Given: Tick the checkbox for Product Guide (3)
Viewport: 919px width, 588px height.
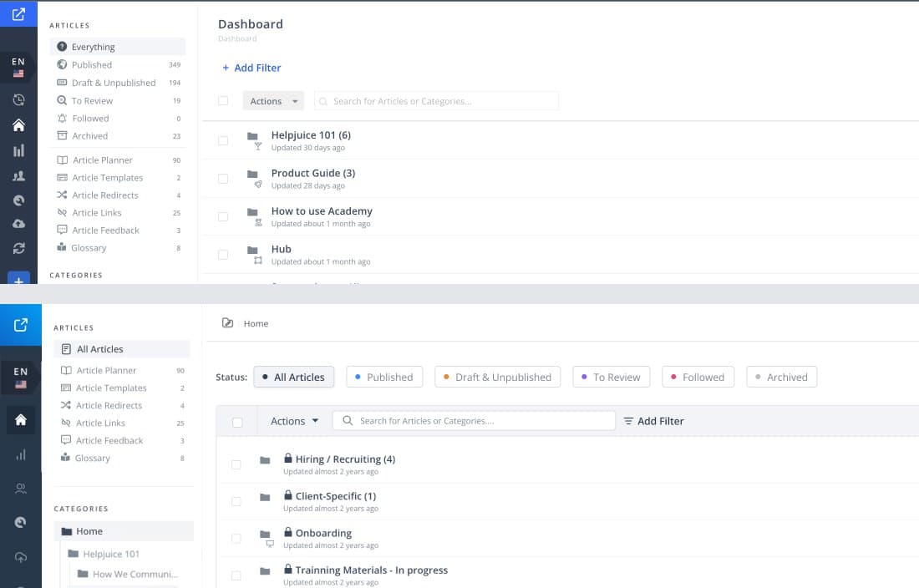Looking at the screenshot, I should point(223,179).
